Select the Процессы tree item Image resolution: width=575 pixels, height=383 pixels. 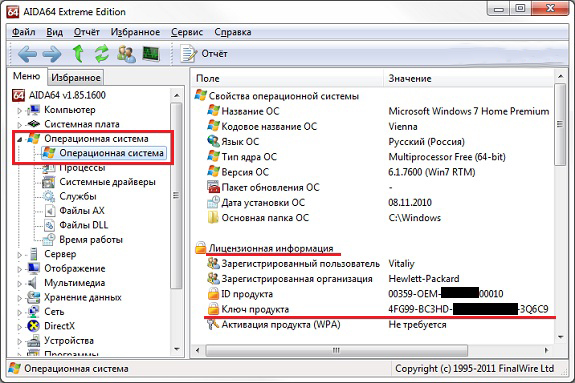click(74, 168)
